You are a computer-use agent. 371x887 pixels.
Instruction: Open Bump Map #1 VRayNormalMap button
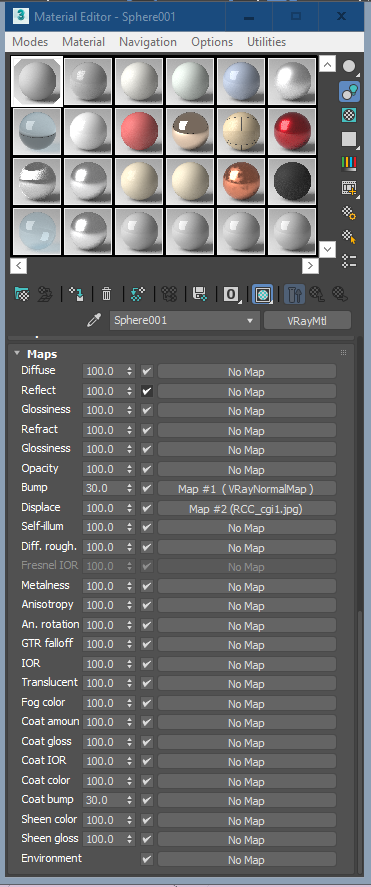[247, 489]
